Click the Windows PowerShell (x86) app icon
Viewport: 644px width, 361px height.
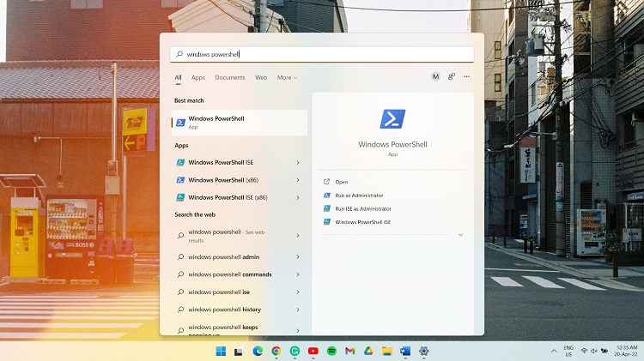(x=180, y=180)
